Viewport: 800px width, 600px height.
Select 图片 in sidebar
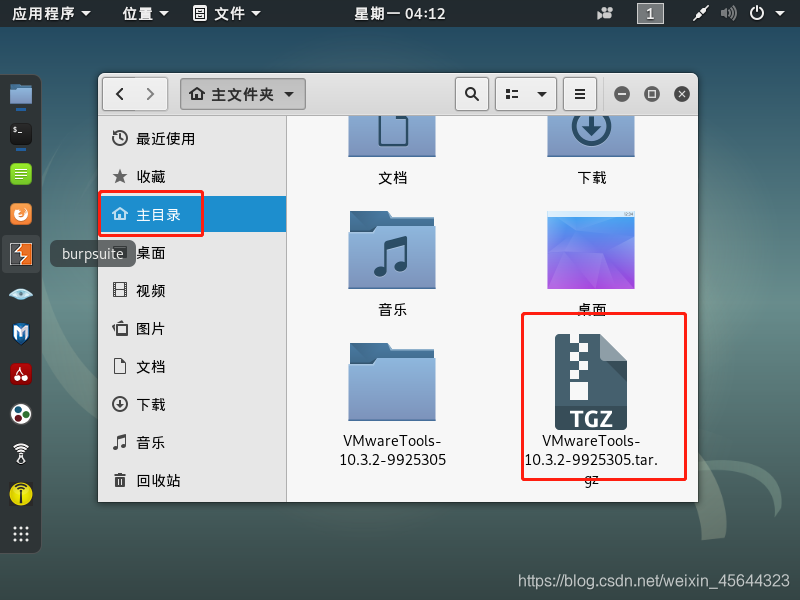(x=192, y=329)
